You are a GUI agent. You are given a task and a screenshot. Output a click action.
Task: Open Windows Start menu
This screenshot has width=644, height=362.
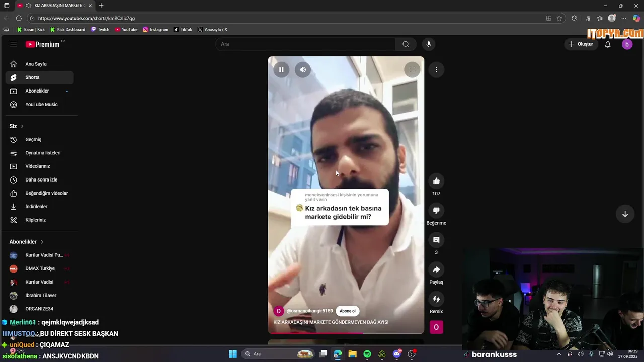[233, 354]
